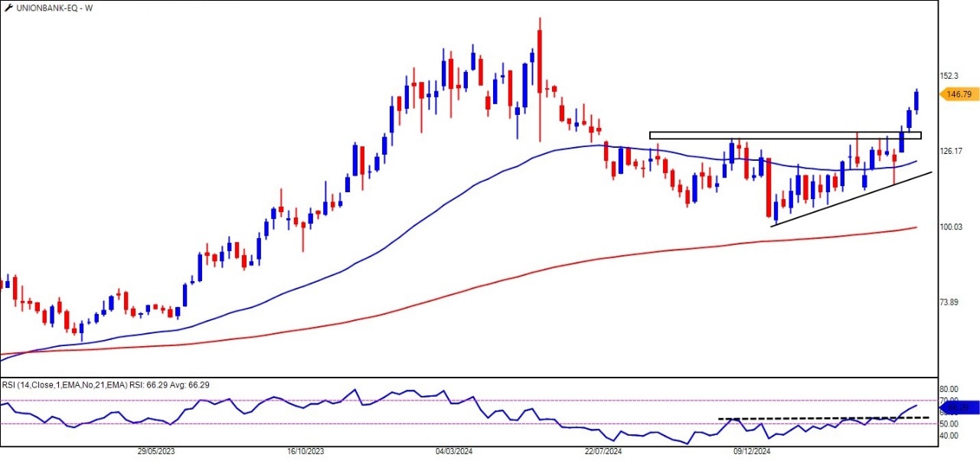Click the 80.00 RSI axis label
The image size is (980, 461).
pyautogui.click(x=949, y=389)
